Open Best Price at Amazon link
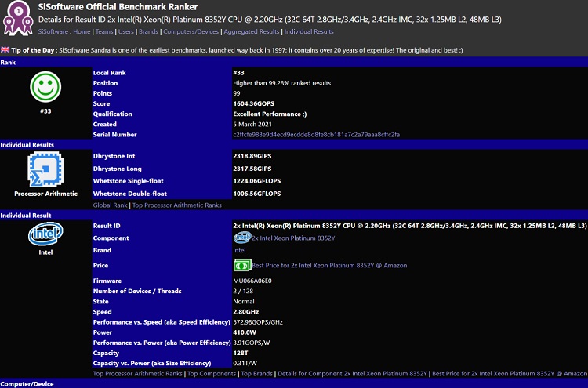Viewport: 588px width, 388px height. (x=329, y=266)
